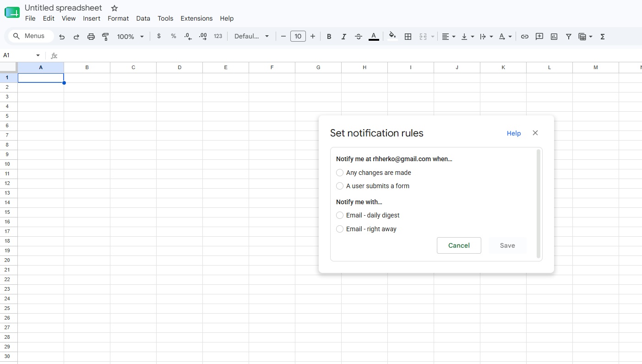This screenshot has width=642, height=364.
Task: Select column D header
Action: (180, 67)
